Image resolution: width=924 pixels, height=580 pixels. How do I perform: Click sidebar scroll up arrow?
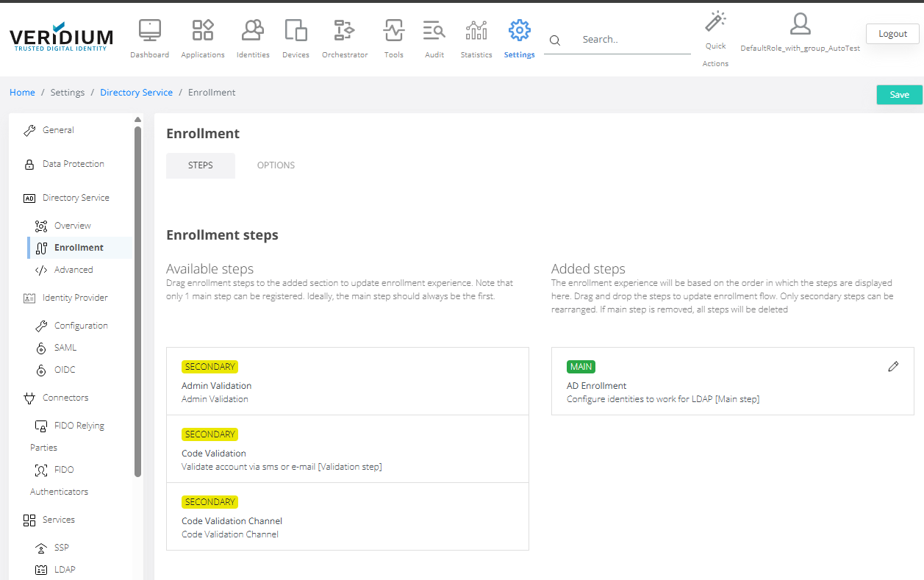pyautogui.click(x=137, y=119)
